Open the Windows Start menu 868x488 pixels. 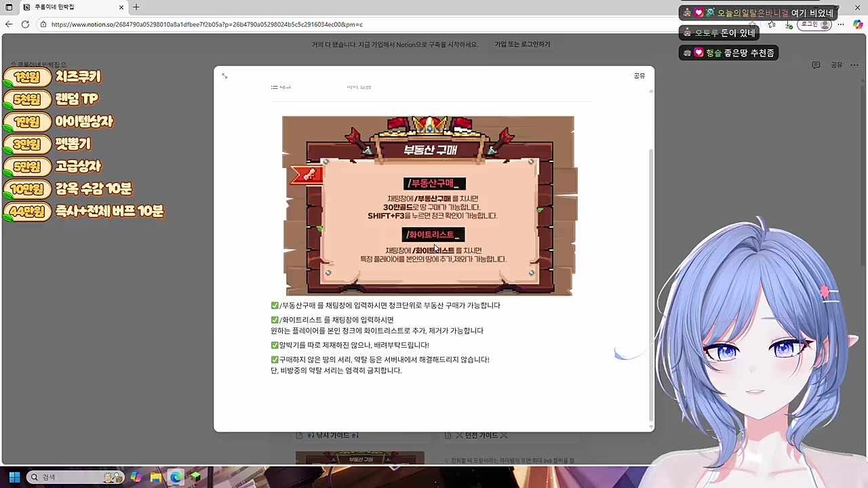tap(14, 477)
